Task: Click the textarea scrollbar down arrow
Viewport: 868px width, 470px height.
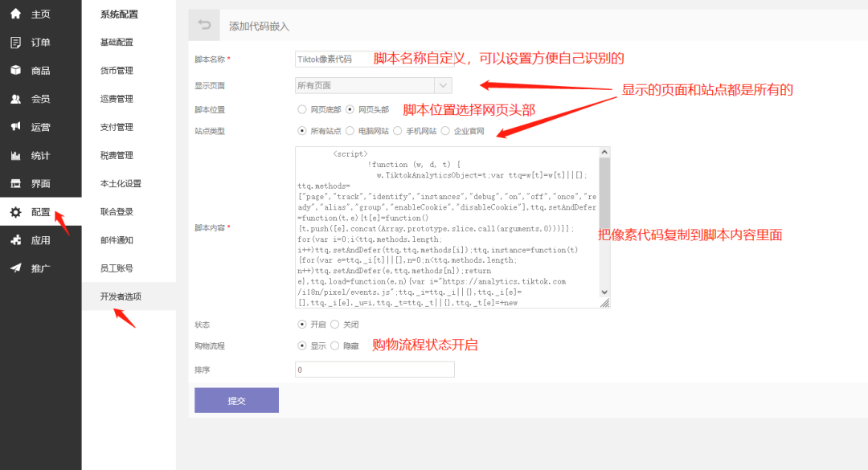Action: pos(604,292)
